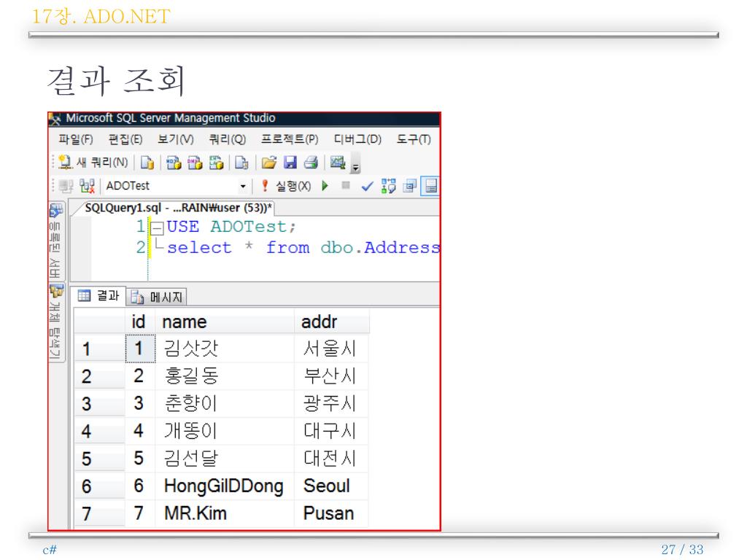Screen dimensions: 747x560
Task: Click the name cell 김선달
Action: (x=225, y=459)
